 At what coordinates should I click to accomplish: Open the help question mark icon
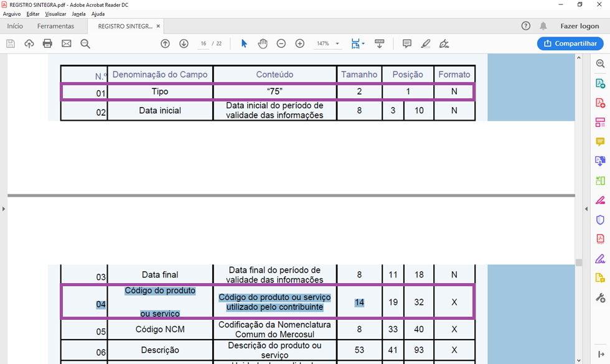coord(525,26)
